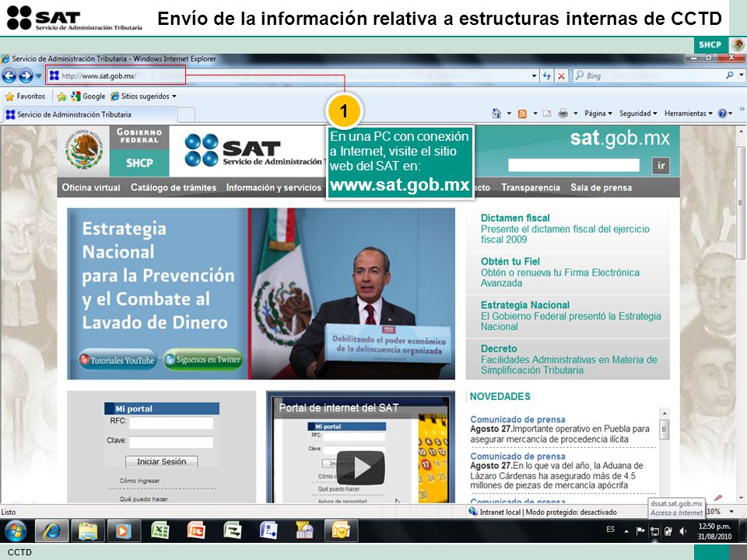Open Información y servicios navigation item

pos(273,187)
